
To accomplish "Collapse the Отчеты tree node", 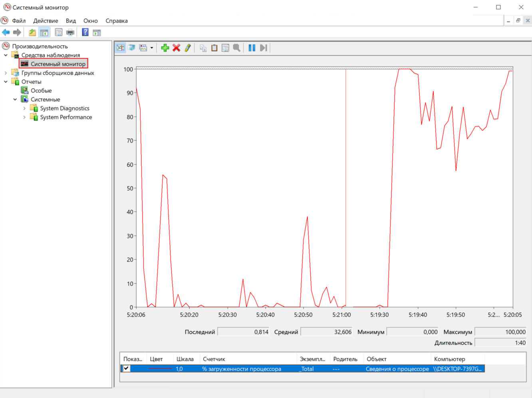I will point(6,82).
